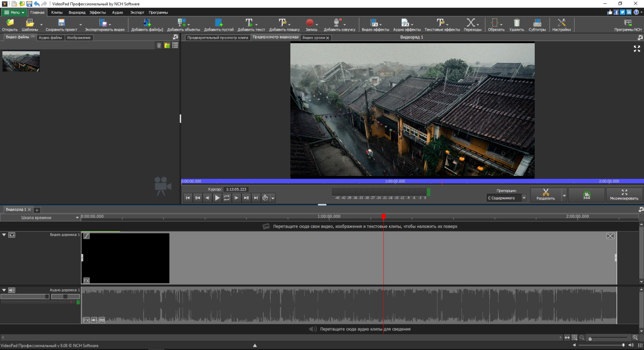
Task: Click Добавить пустой clip icon
Action: [218, 23]
